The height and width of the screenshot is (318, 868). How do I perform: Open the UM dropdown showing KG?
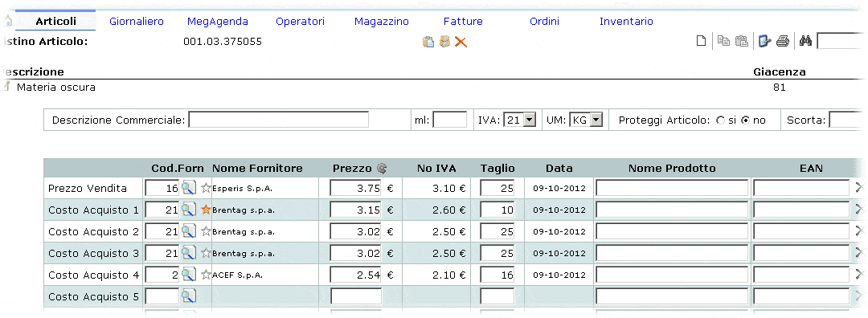pyautogui.click(x=586, y=120)
